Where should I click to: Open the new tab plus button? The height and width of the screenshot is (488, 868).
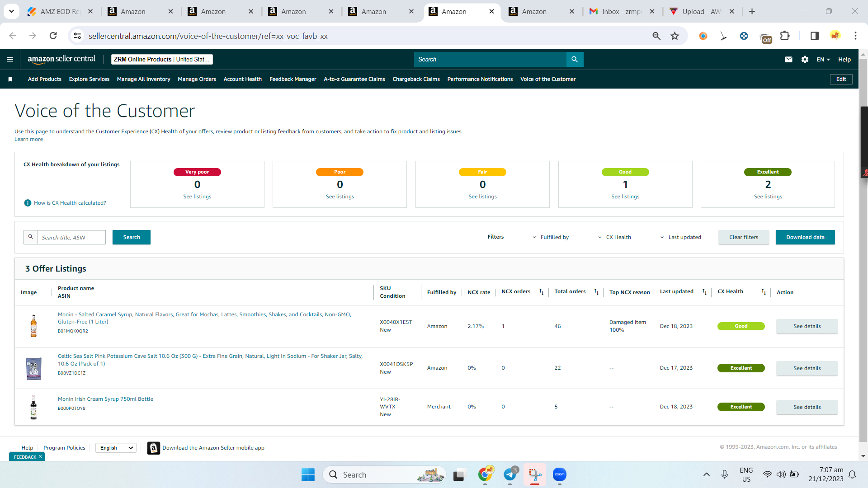pyautogui.click(x=752, y=11)
